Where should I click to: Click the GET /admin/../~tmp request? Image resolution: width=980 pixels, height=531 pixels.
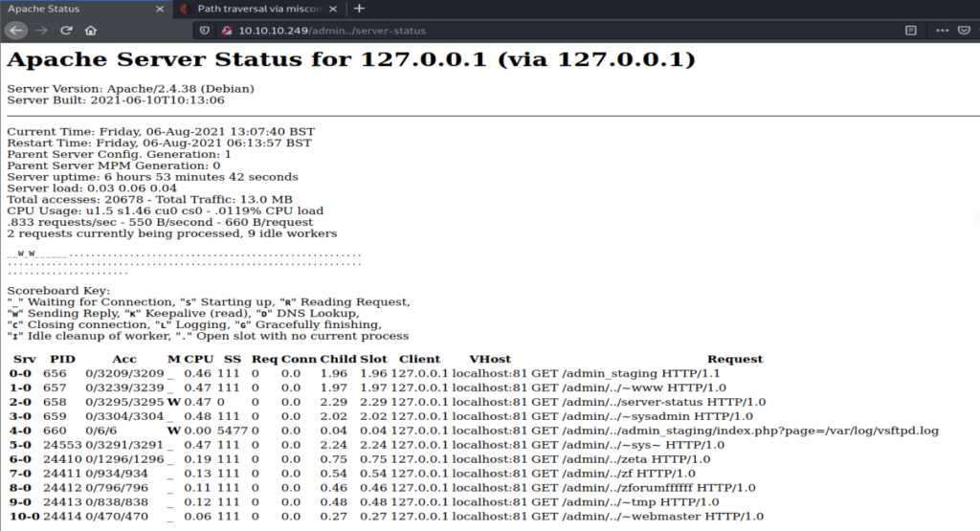tap(625, 502)
